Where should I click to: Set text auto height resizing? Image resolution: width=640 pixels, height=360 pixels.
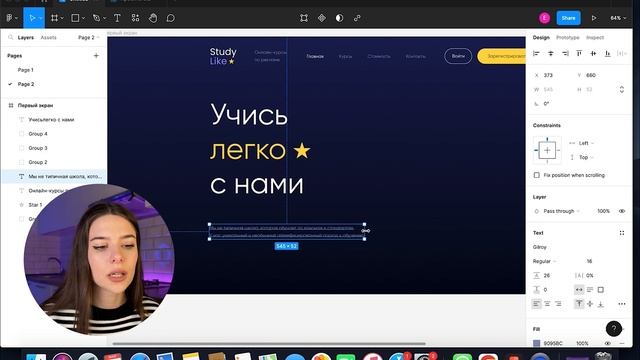[x=590, y=290]
